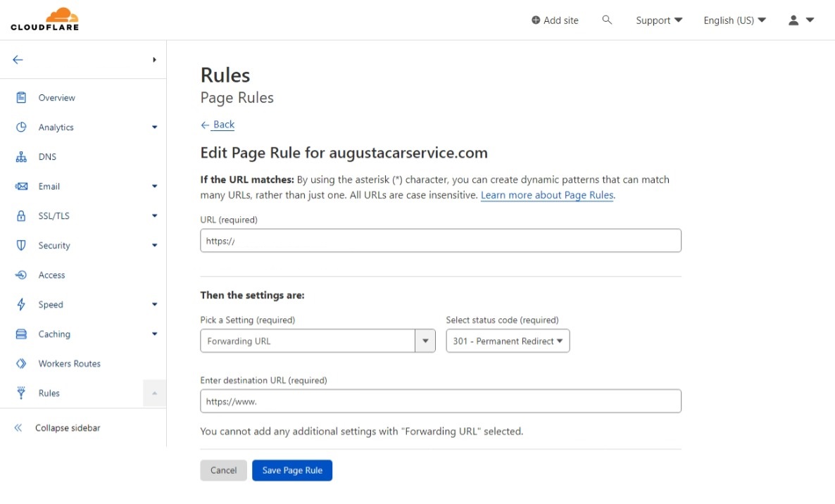This screenshot has height=504, width=835.
Task: Click the Speed lightning bolt icon
Action: [20, 304]
